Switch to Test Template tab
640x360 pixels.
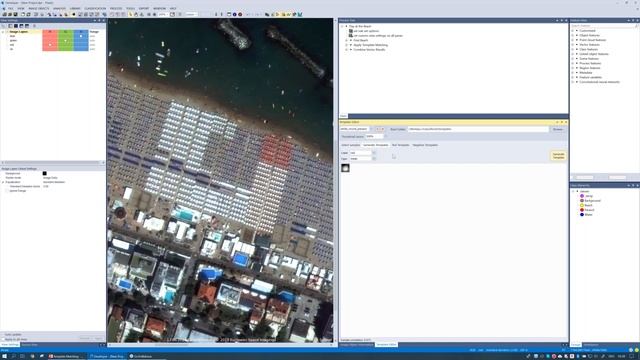point(400,145)
